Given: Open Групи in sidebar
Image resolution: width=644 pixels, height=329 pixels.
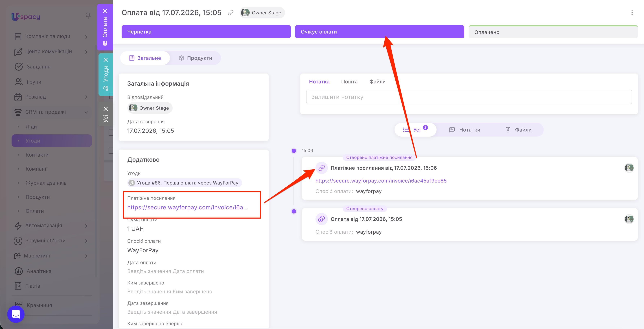Looking at the screenshot, I should (x=34, y=82).
